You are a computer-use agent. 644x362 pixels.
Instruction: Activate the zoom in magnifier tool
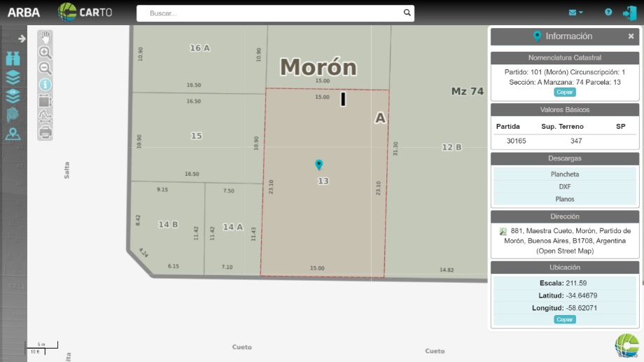click(45, 53)
